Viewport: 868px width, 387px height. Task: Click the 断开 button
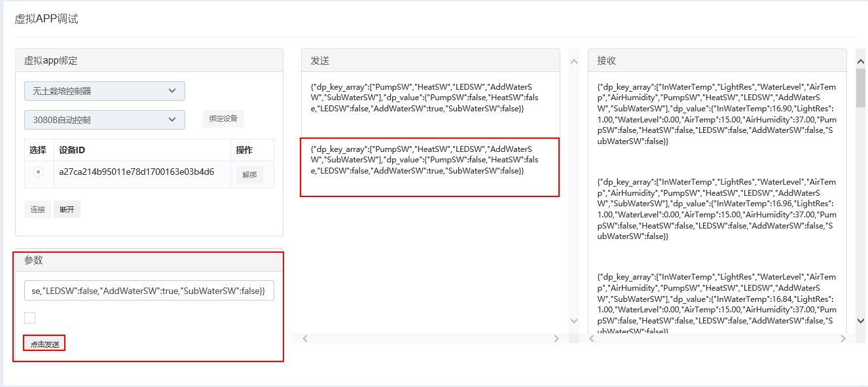pyautogui.click(x=67, y=210)
